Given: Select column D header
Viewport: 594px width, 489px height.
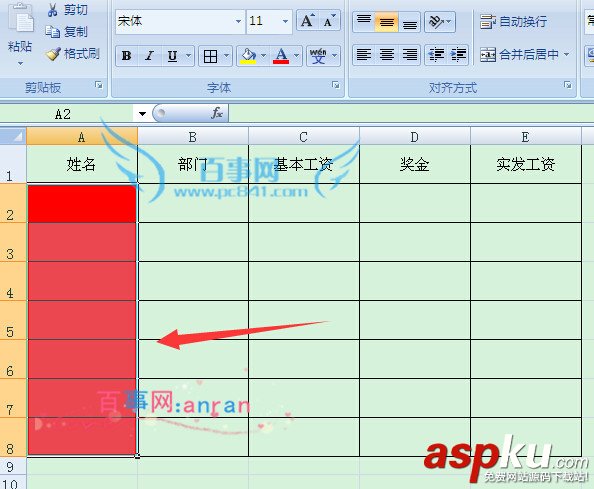Looking at the screenshot, I should (x=415, y=136).
